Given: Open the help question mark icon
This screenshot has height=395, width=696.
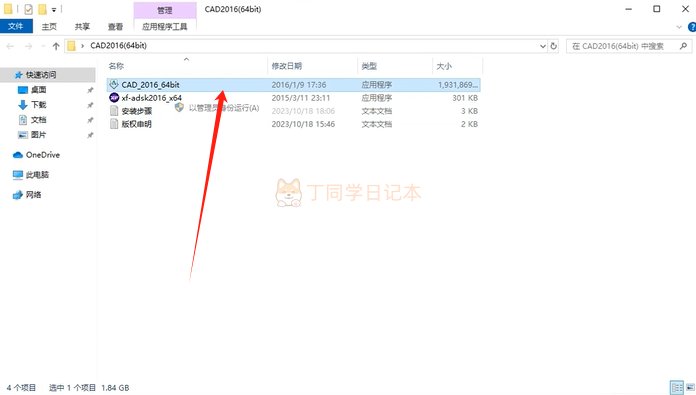Looking at the screenshot, I should tap(692, 27).
